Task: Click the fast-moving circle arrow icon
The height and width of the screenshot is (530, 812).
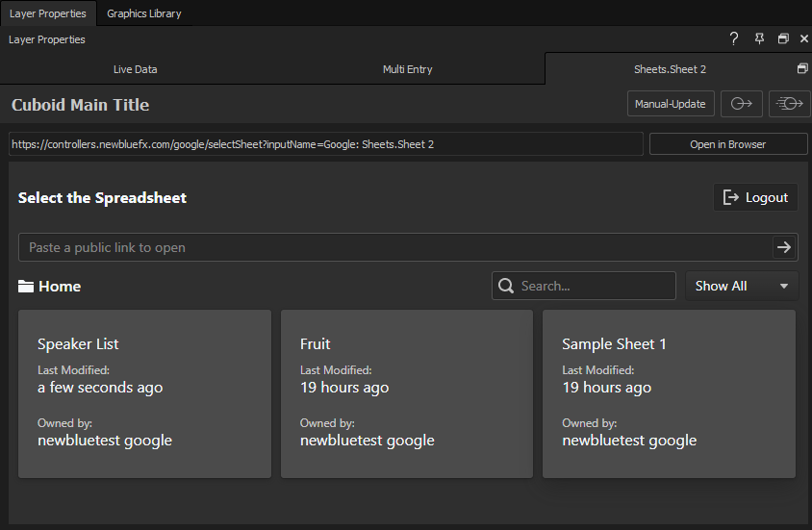Action: point(789,104)
